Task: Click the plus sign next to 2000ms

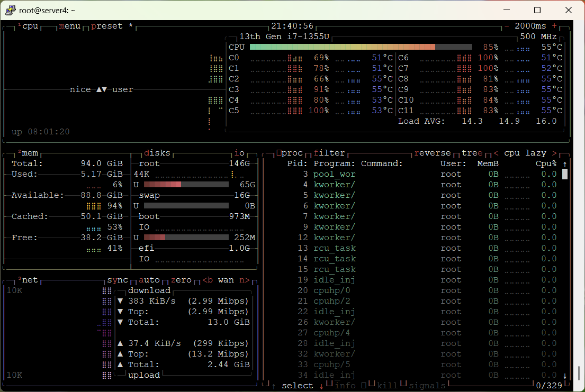Action: tap(554, 26)
